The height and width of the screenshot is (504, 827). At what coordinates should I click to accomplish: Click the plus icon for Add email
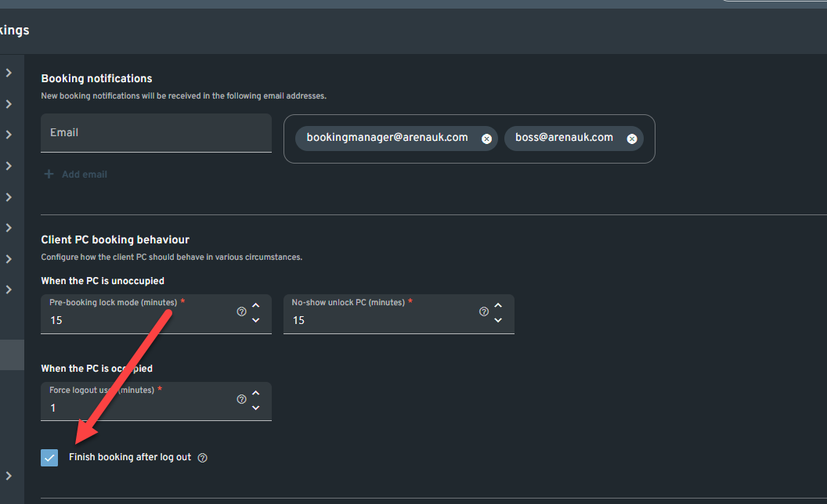[49, 174]
